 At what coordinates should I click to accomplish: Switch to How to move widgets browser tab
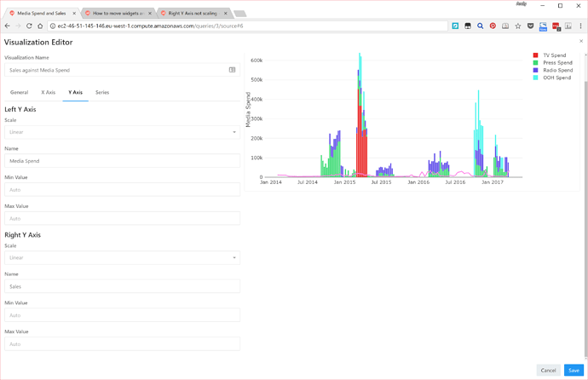pyautogui.click(x=118, y=13)
